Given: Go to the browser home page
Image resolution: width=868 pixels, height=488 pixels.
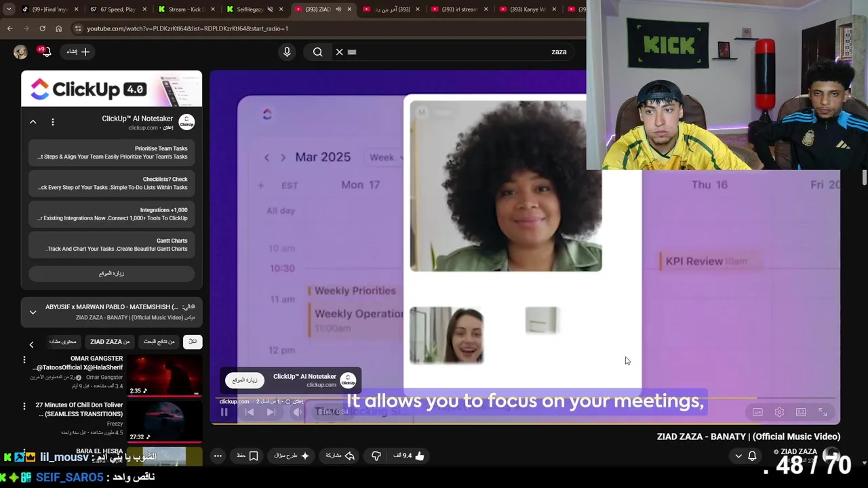Looking at the screenshot, I should pyautogui.click(x=58, y=28).
